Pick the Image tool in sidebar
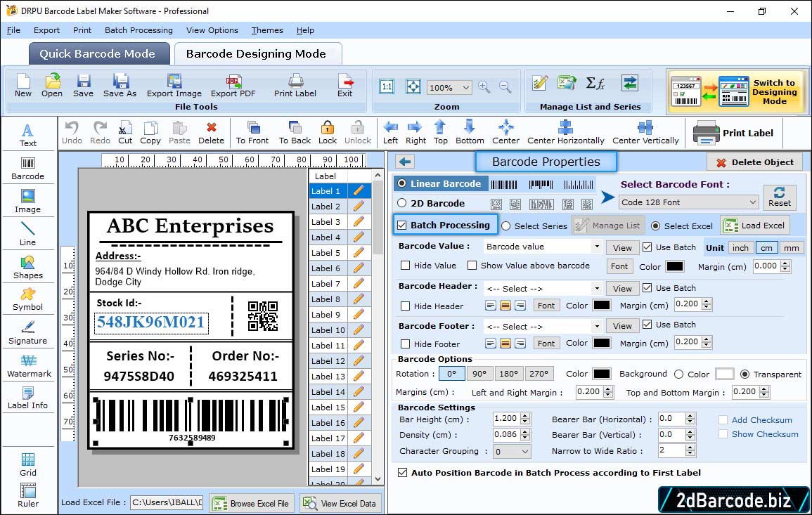This screenshot has width=812, height=515. [28, 202]
